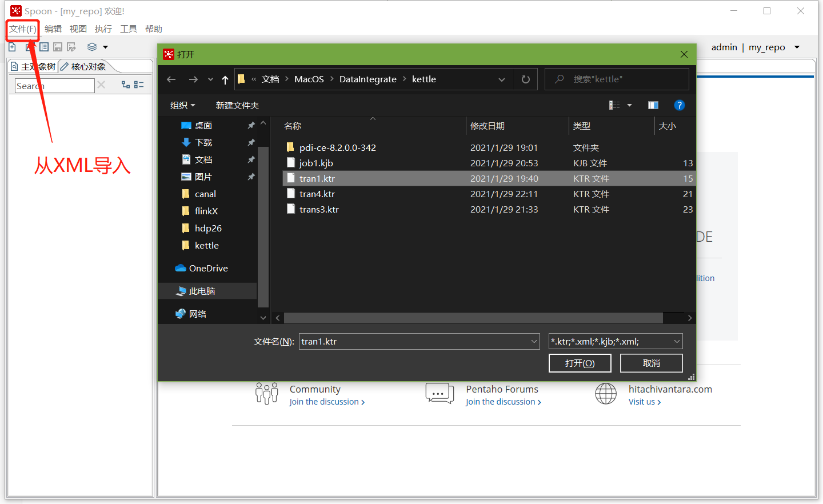Click horizontal scrollbar in file list

[473, 318]
